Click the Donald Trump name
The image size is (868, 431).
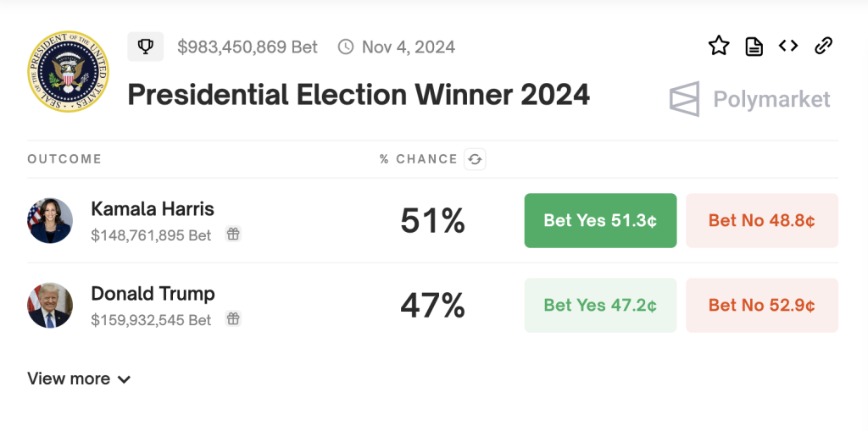(153, 294)
